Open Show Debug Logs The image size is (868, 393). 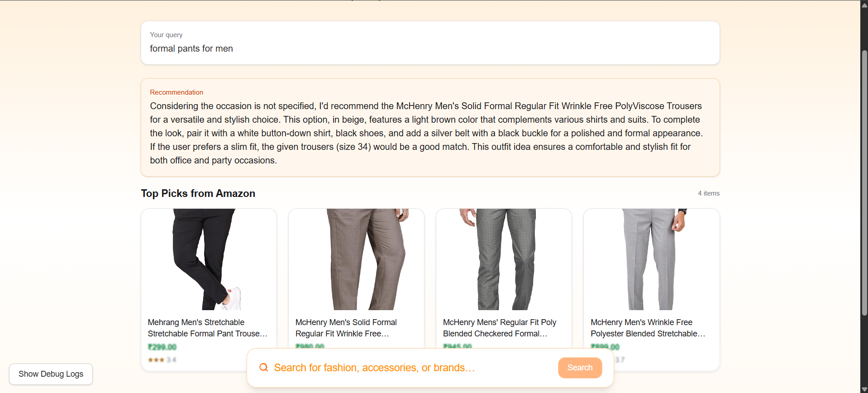pyautogui.click(x=51, y=374)
